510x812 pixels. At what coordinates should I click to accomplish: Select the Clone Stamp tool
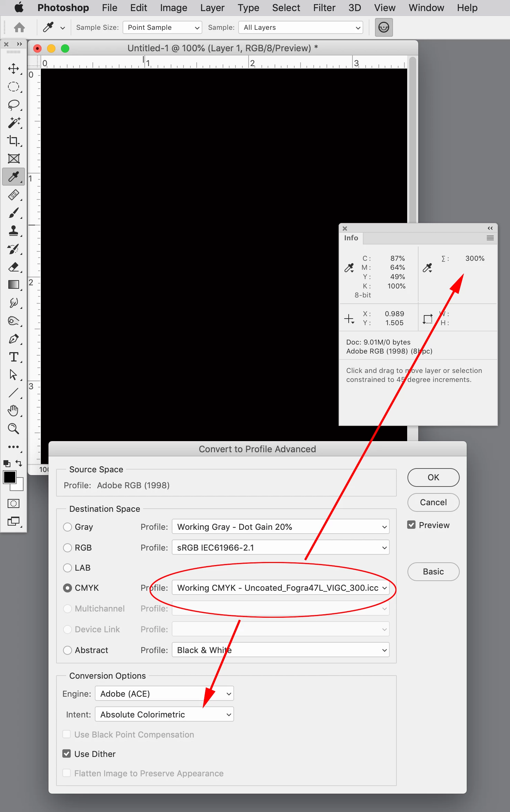[14, 231]
